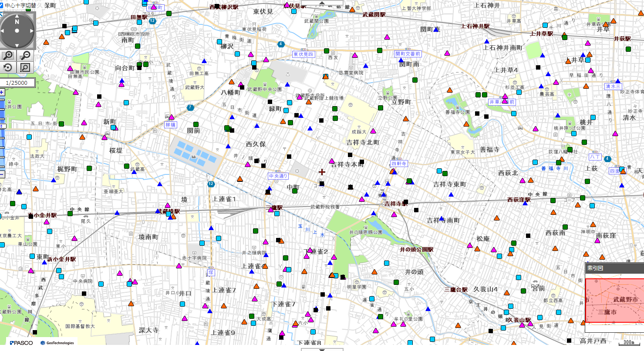
Task: Click the 久我山駅 station label
Action: [x=520, y=320]
